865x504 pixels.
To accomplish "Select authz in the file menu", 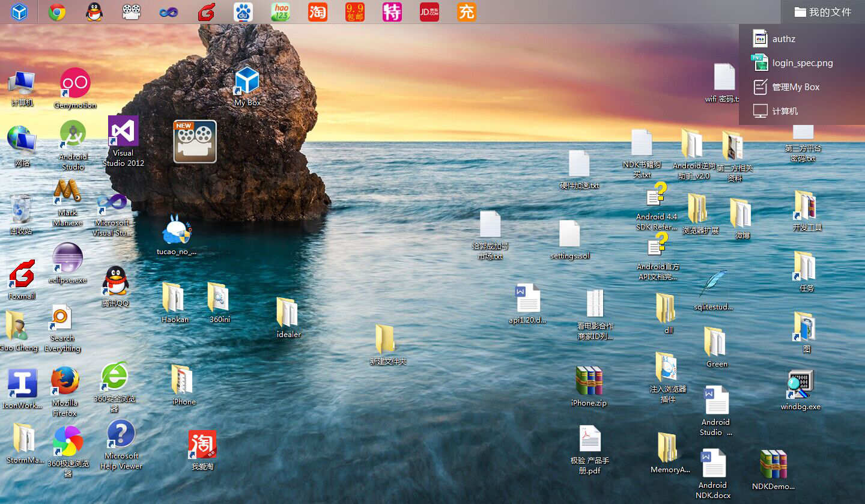I will [x=802, y=39].
